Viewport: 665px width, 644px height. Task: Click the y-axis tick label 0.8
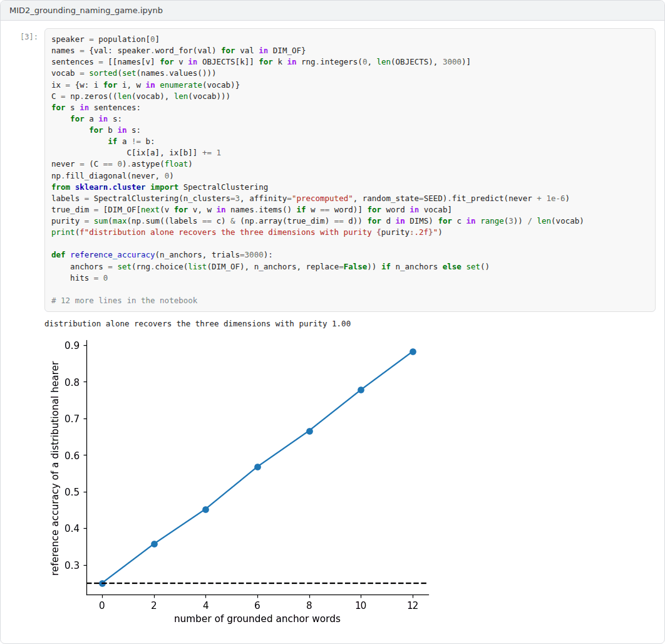pos(72,382)
